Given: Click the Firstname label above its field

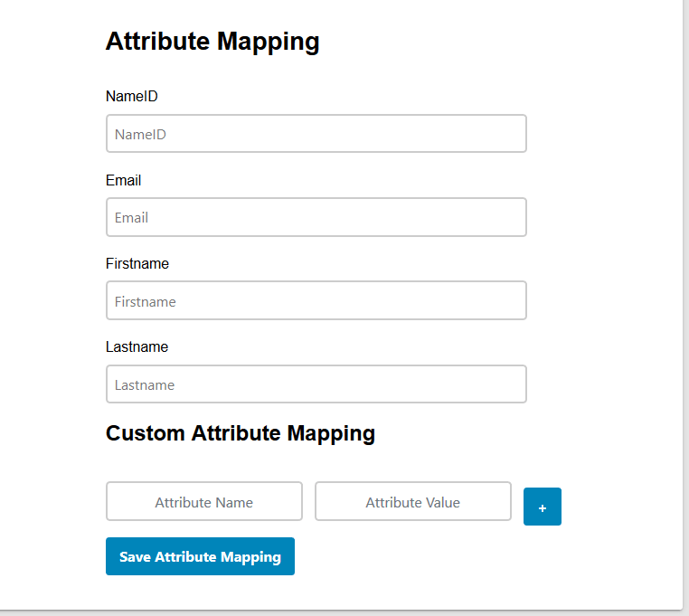Looking at the screenshot, I should 137,263.
